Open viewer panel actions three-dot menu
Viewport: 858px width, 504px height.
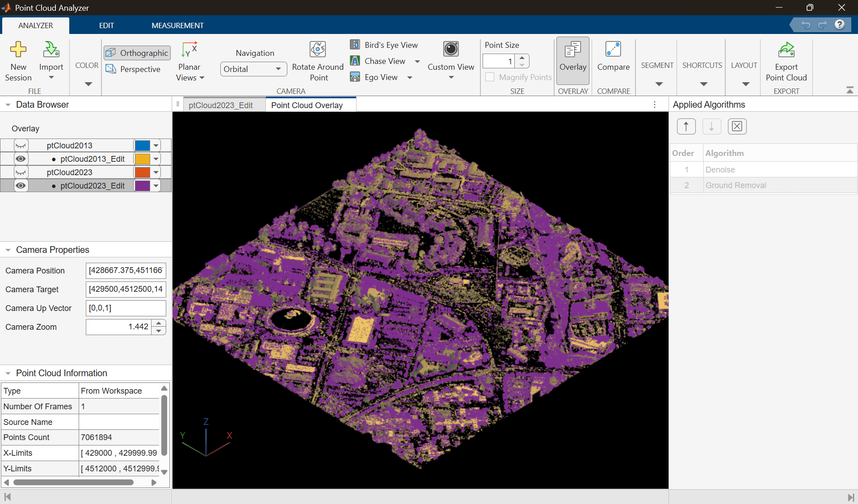click(x=655, y=105)
